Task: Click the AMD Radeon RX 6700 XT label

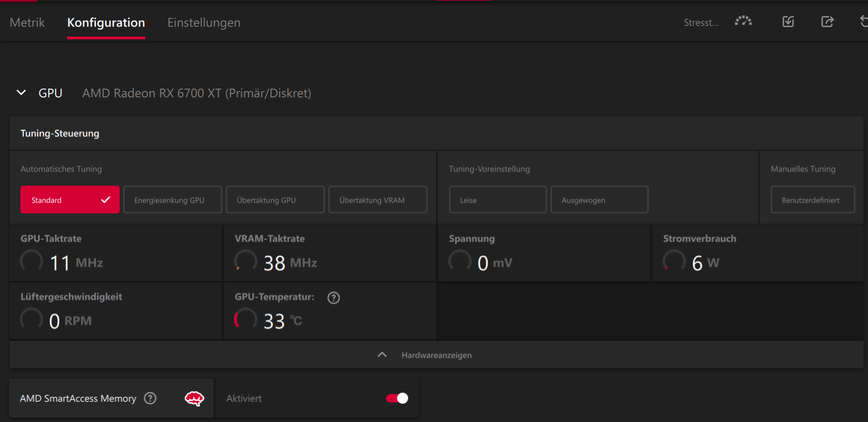Action: pyautogui.click(x=197, y=93)
